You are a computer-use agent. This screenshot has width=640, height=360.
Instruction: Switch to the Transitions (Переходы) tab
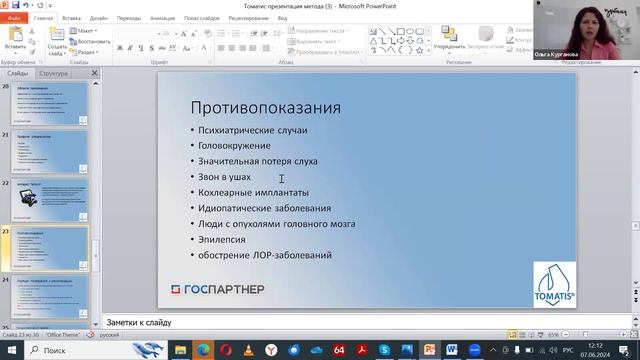[129, 18]
